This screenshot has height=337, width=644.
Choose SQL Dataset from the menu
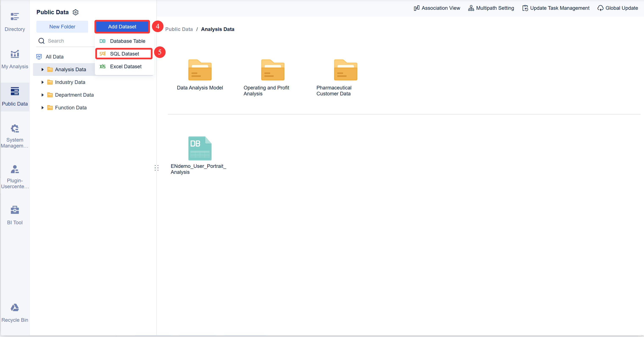tap(124, 54)
